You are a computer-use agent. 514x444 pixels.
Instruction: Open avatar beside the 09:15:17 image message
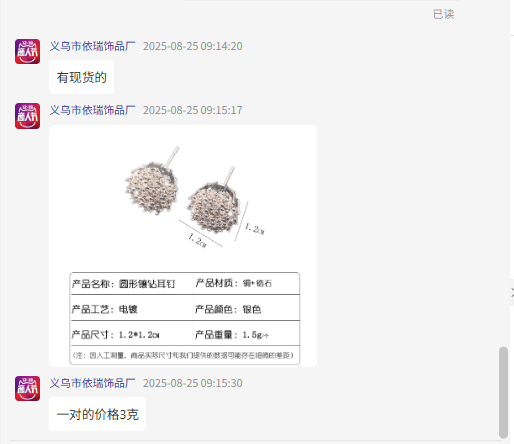pos(27,116)
